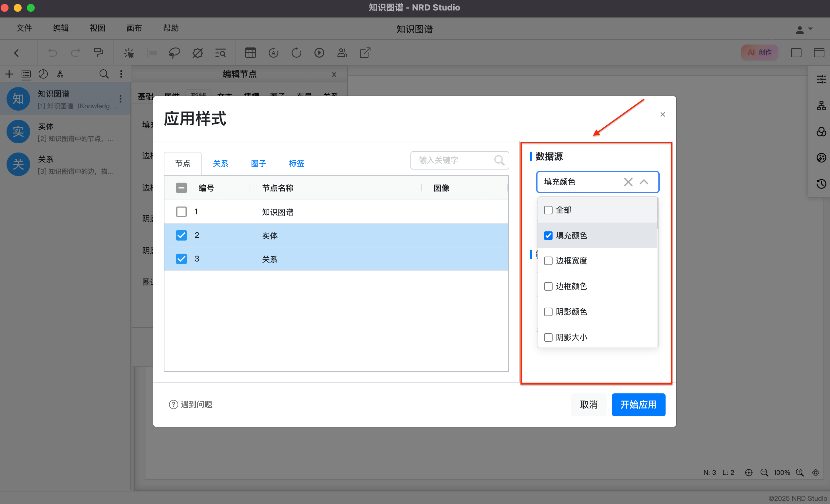Uncheck the 填充颜色 option checkbox

tap(548, 236)
